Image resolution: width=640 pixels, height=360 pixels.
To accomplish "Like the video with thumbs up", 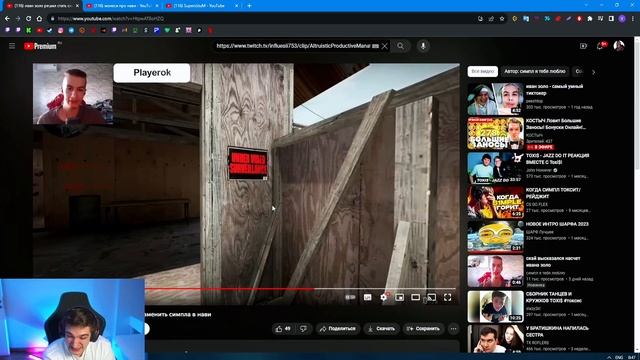I will 283,329.
